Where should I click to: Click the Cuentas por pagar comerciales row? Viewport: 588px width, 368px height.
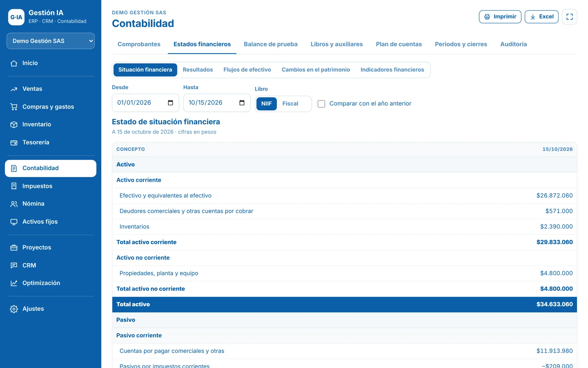click(344, 351)
